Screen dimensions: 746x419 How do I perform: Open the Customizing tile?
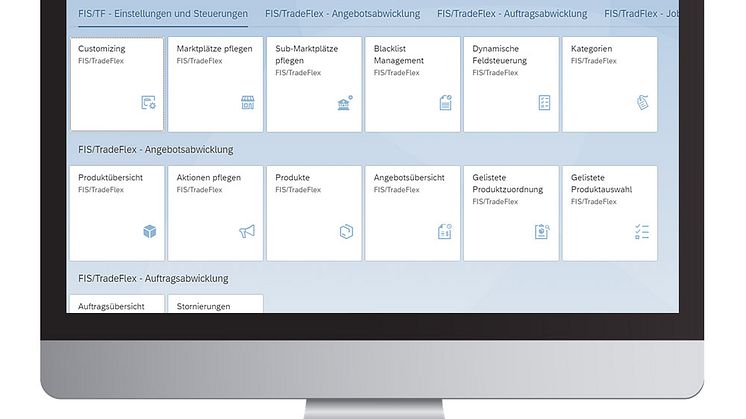(117, 84)
